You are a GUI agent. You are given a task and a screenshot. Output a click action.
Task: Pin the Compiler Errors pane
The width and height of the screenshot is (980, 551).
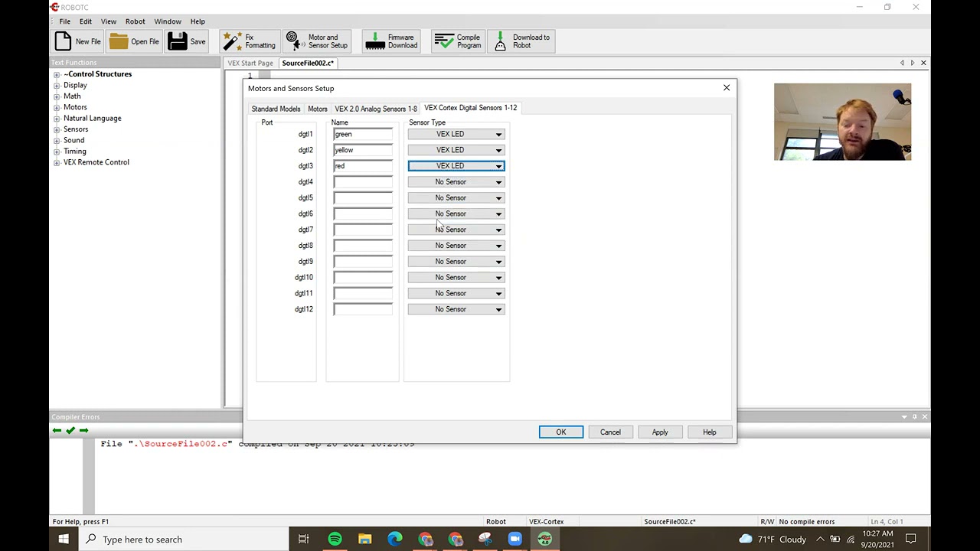914,417
